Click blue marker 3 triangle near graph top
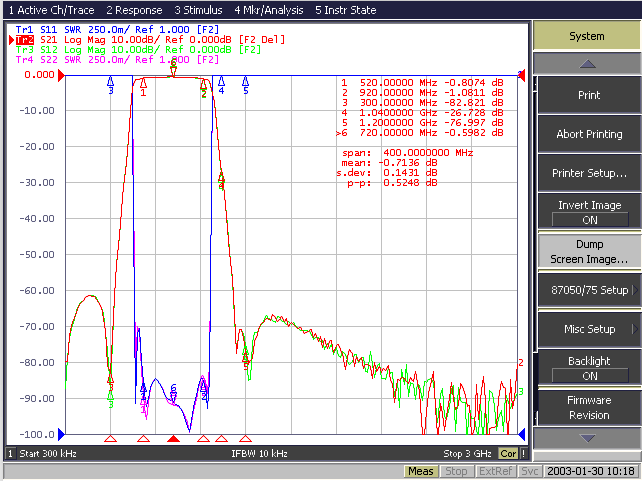Screen dimensions: 642x481 pyautogui.click(x=111, y=85)
